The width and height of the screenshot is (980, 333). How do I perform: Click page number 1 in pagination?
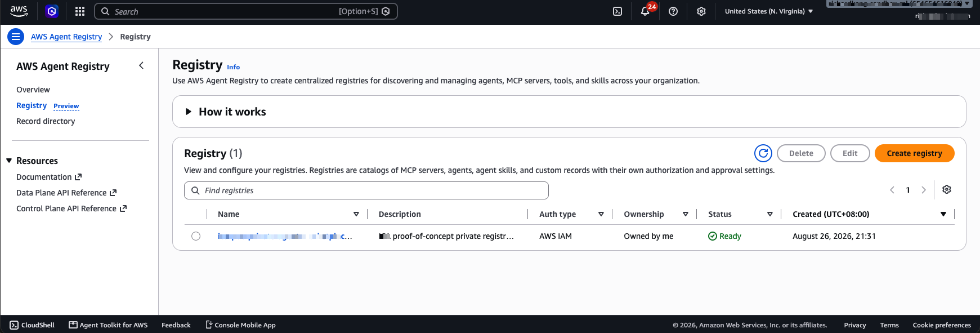point(908,190)
